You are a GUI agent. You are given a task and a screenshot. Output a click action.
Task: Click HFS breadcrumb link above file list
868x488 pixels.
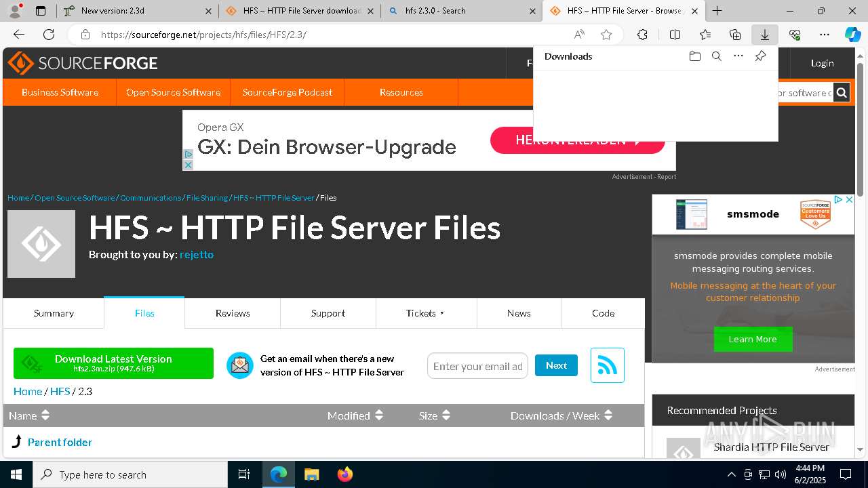click(60, 391)
